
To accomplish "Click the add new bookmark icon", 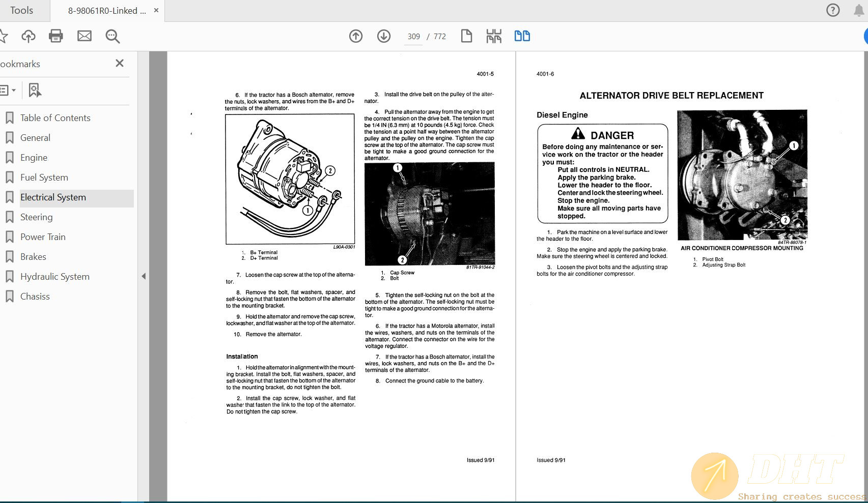I will point(34,91).
